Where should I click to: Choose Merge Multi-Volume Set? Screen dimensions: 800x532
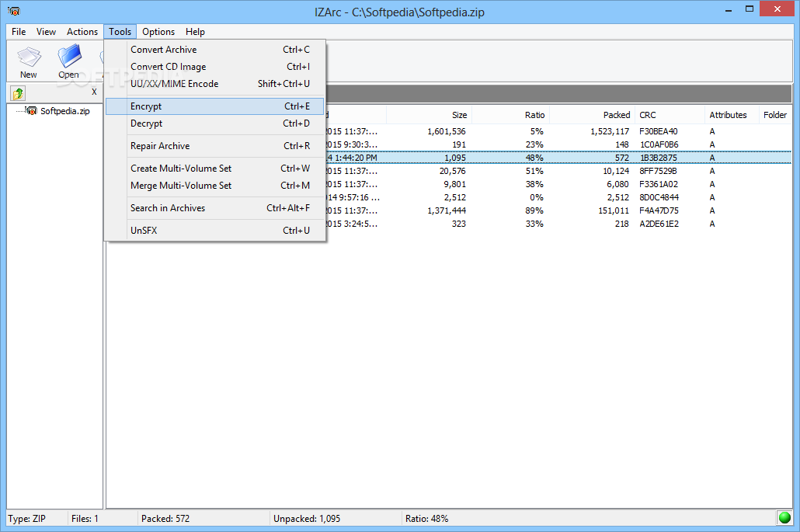[215, 186]
